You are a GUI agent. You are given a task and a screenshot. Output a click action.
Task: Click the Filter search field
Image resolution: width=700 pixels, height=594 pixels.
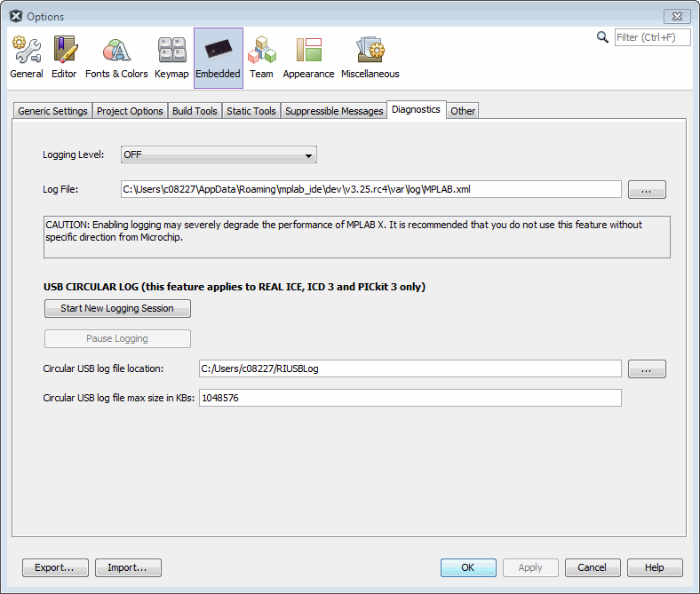click(x=652, y=37)
